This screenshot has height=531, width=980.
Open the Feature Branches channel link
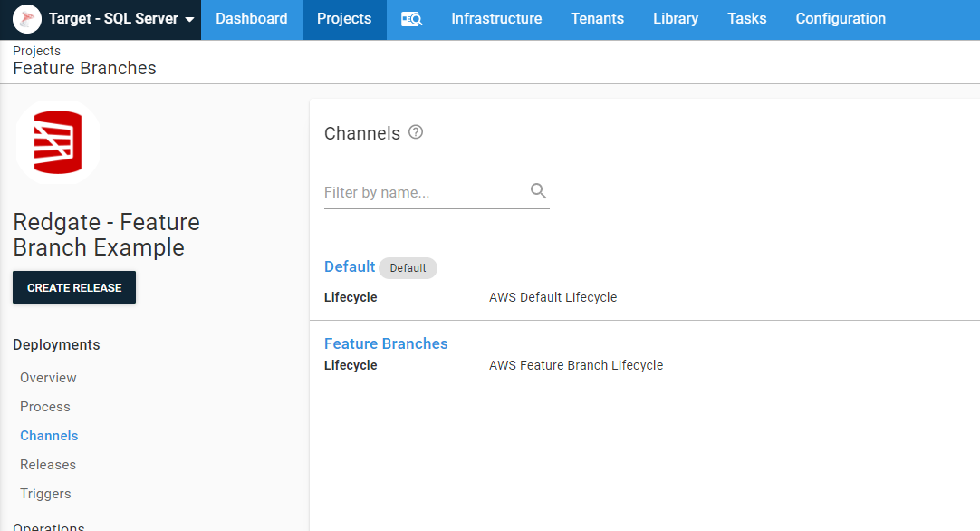click(386, 343)
